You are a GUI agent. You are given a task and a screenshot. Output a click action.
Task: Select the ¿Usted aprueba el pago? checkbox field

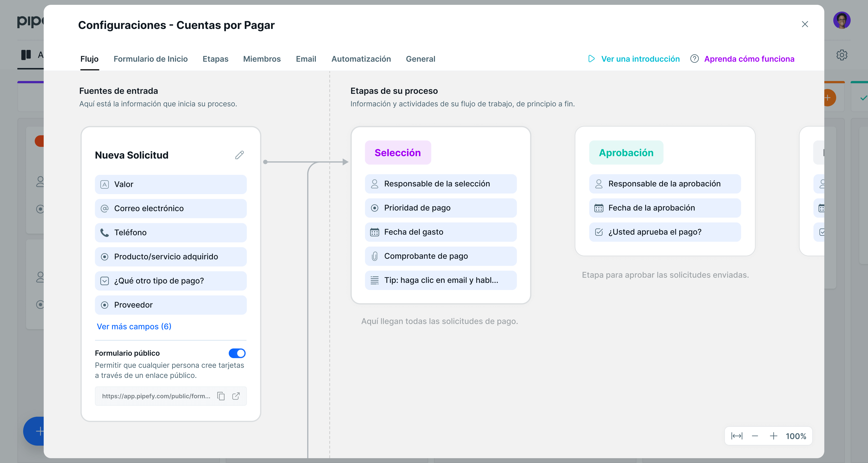665,232
